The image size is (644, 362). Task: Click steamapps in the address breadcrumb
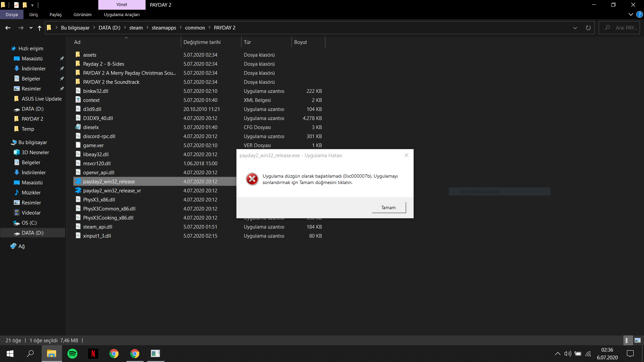(164, 28)
